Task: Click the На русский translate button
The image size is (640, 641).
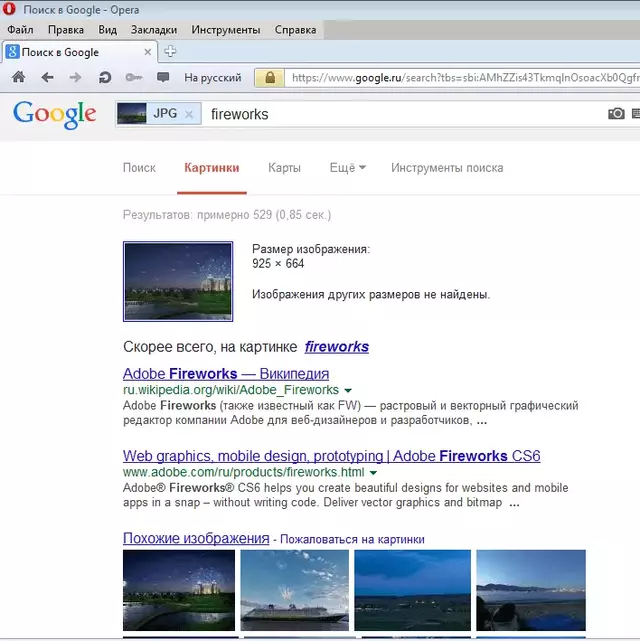Action: pos(213,78)
